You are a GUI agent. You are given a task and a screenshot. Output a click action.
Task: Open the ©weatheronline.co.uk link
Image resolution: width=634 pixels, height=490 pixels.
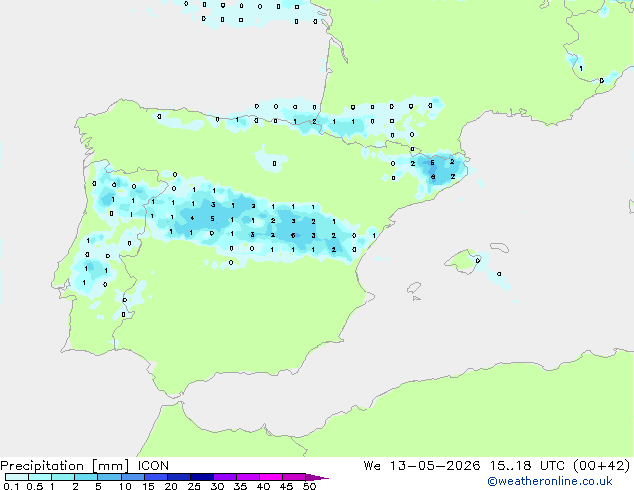pyautogui.click(x=550, y=481)
